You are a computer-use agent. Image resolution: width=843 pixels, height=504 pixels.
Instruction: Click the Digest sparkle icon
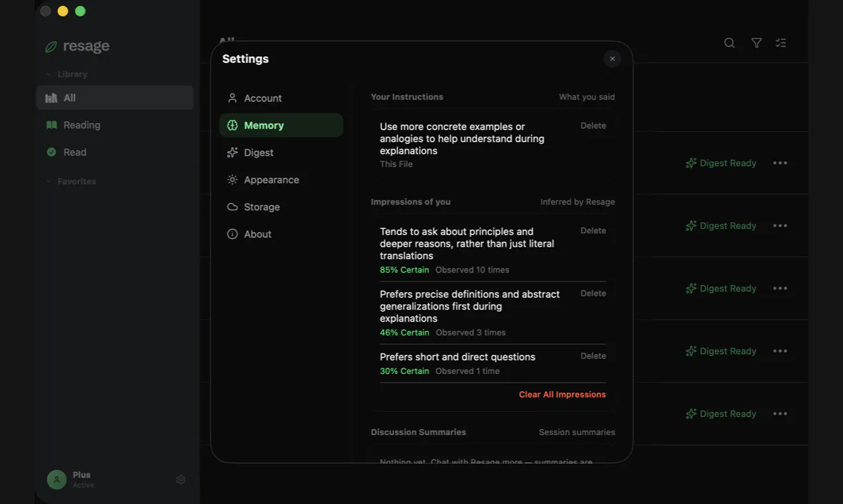pos(232,153)
